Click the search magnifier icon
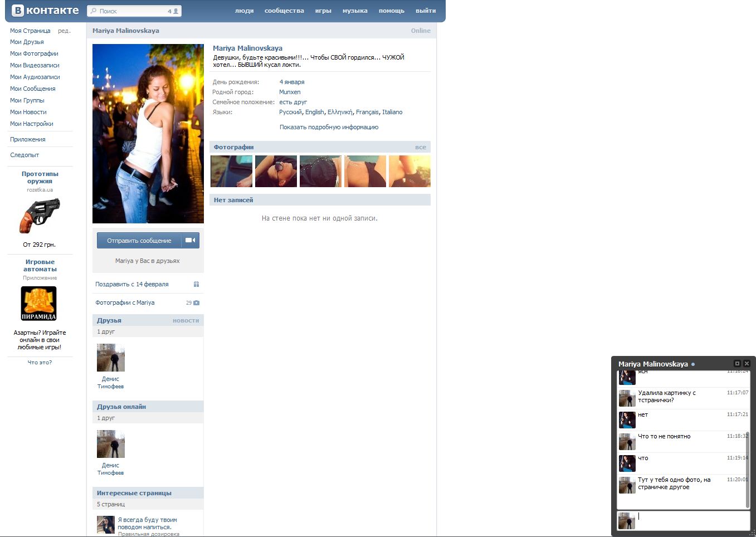 93,11
